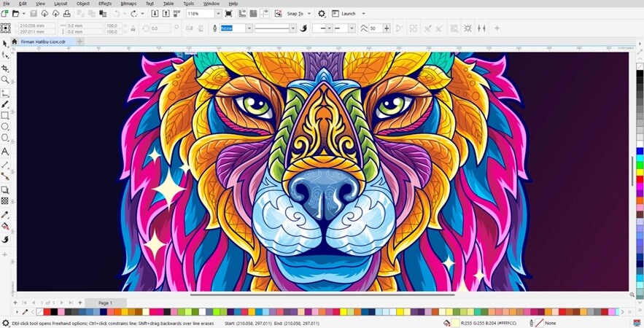Toggle the snapping off button
Viewport: 644px width, 328px height.
(x=279, y=14)
